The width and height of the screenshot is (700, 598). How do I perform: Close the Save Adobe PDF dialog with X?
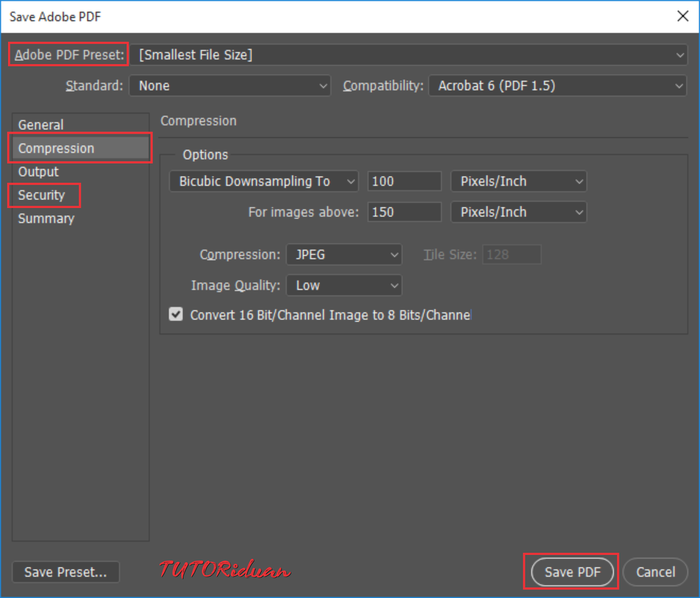pos(683,16)
